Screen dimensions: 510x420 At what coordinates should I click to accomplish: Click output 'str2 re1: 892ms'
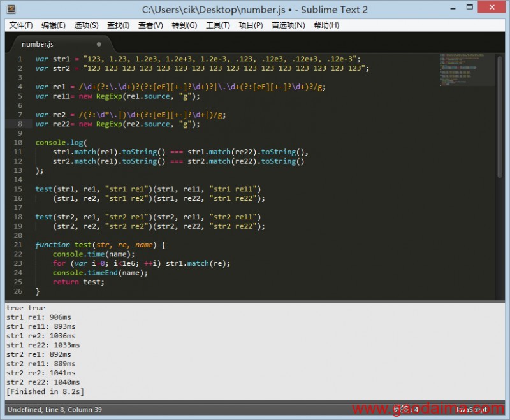[x=39, y=354]
